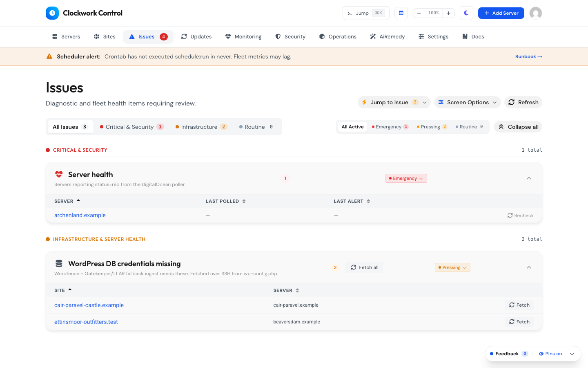Switch to the Monitoring tab
Screen dimensions: 588x368
(243, 37)
